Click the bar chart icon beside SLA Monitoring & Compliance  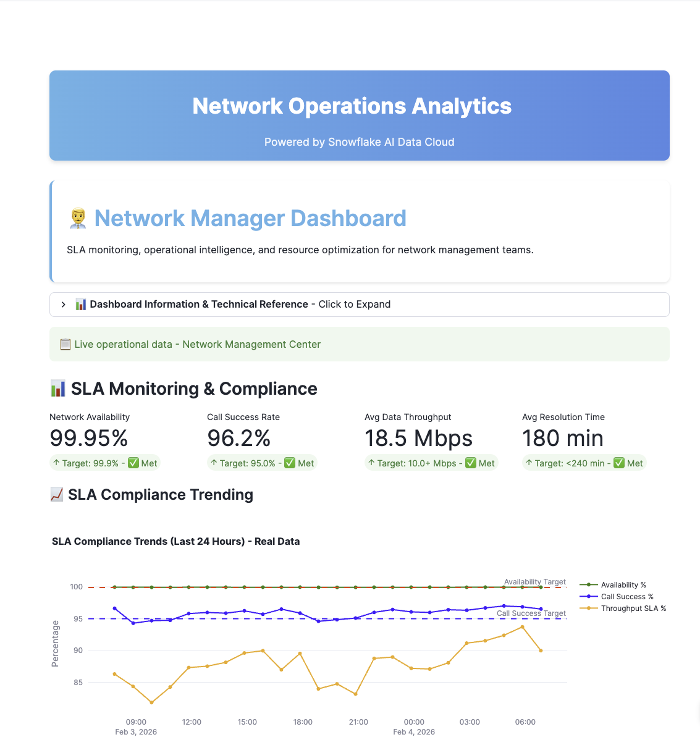pos(58,389)
